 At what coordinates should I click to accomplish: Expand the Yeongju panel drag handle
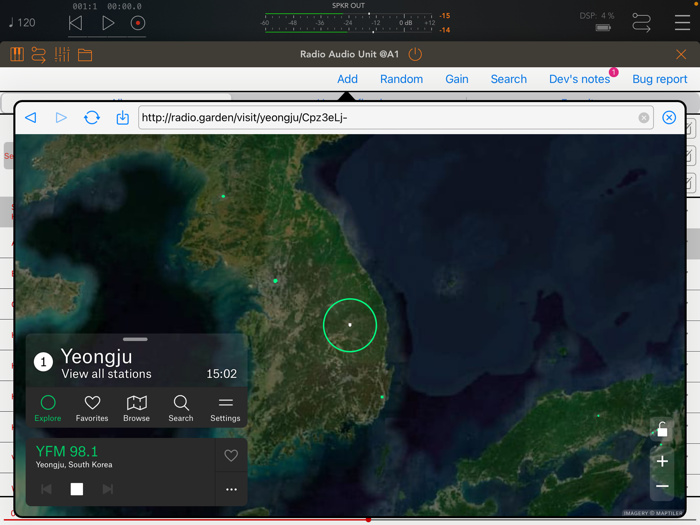[135, 339]
